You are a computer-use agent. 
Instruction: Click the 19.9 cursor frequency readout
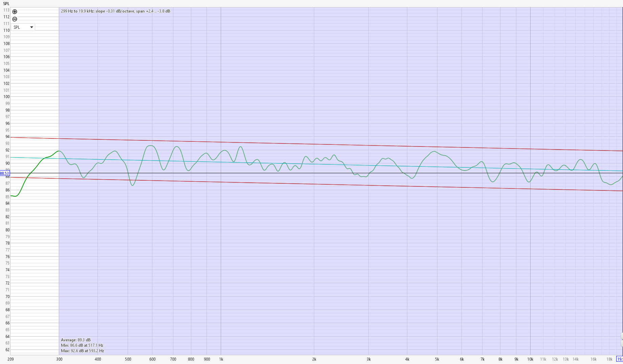[620, 359]
